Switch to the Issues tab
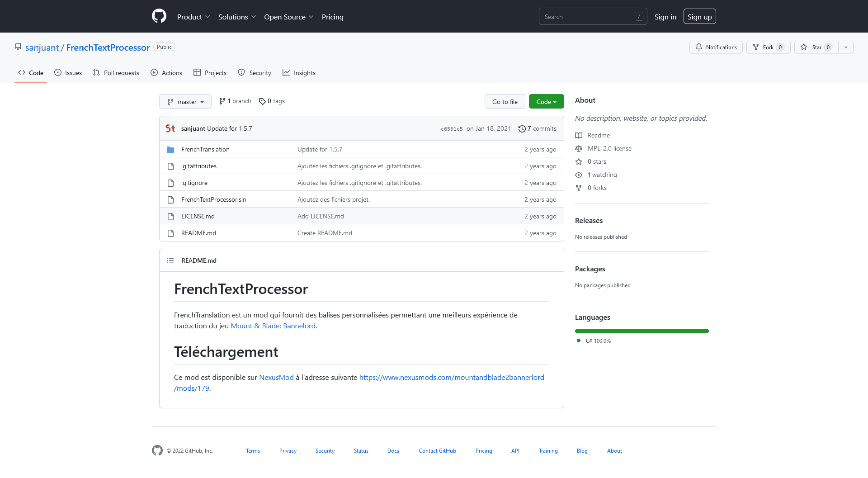The image size is (868, 478). [68, 73]
